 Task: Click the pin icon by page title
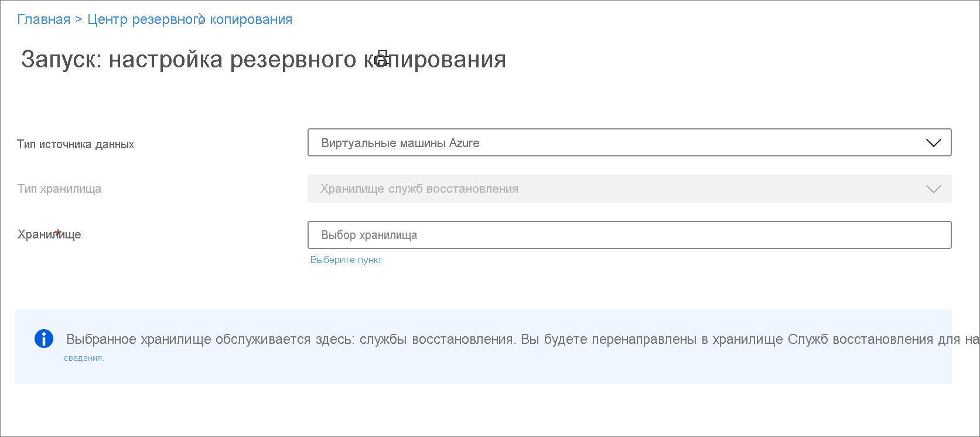point(382,57)
